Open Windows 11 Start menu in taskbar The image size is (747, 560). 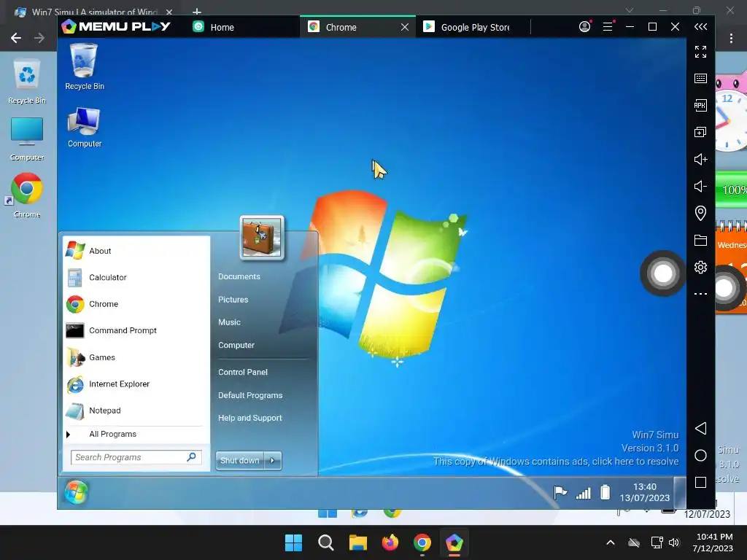293,542
